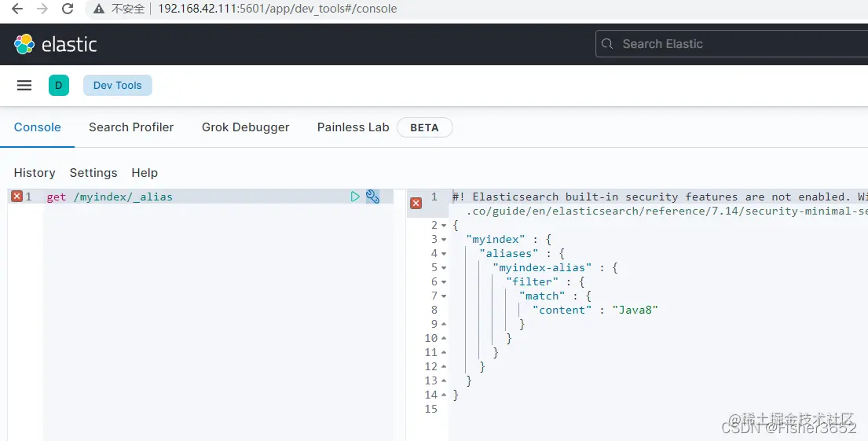The height and width of the screenshot is (441, 868).
Task: Click the security warning text on line 1
Action: (x=660, y=197)
